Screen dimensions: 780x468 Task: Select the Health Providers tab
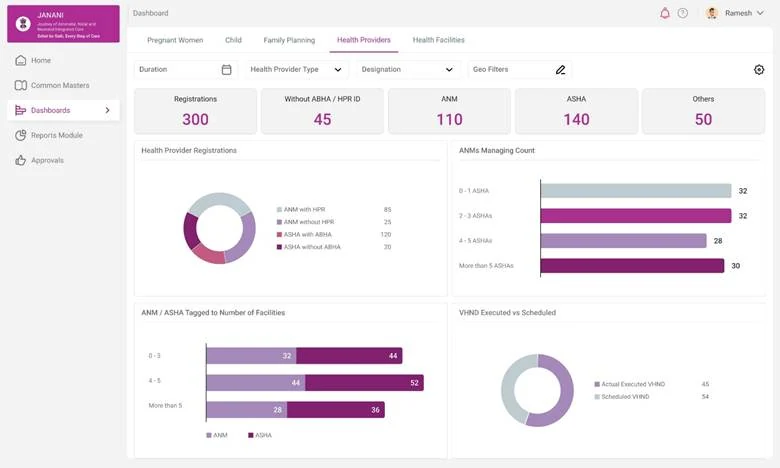pyautogui.click(x=364, y=40)
